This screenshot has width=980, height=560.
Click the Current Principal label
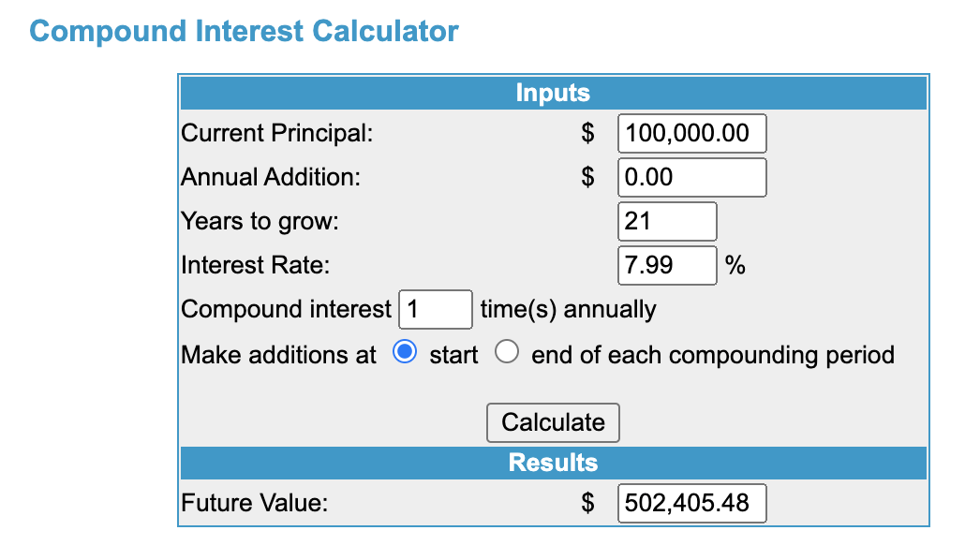276,133
